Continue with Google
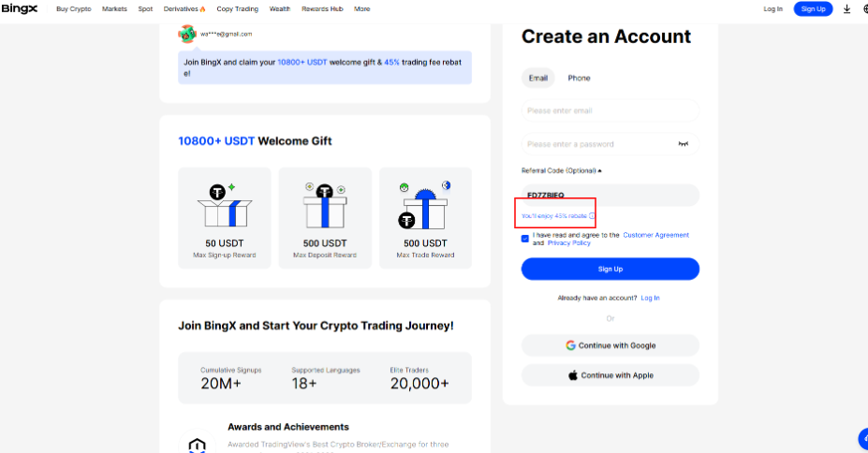Viewport: 868px width, 453px height. (x=611, y=345)
